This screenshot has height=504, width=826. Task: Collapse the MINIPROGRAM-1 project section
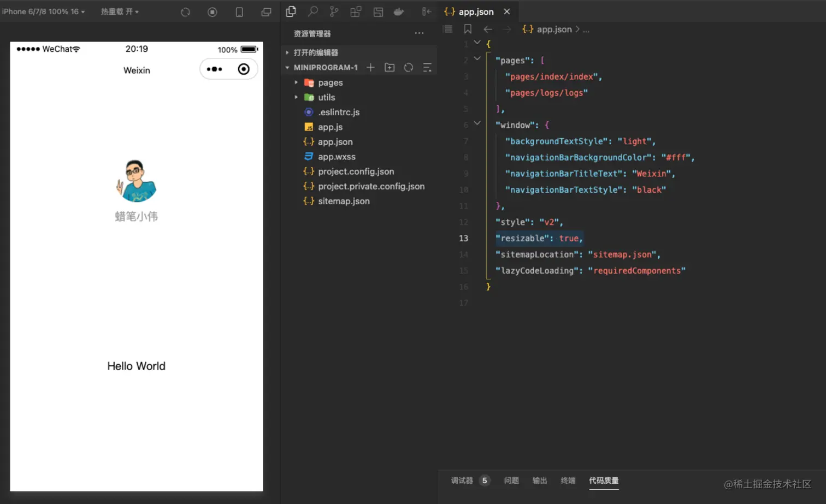(325, 68)
